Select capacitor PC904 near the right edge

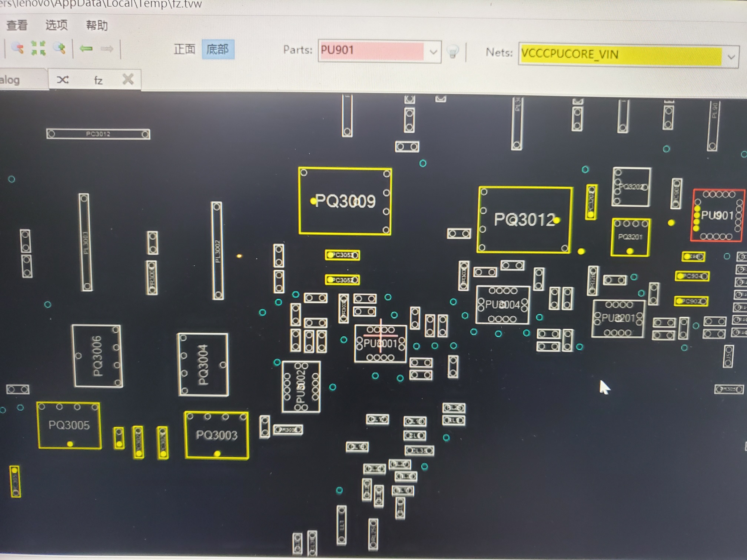click(x=692, y=276)
